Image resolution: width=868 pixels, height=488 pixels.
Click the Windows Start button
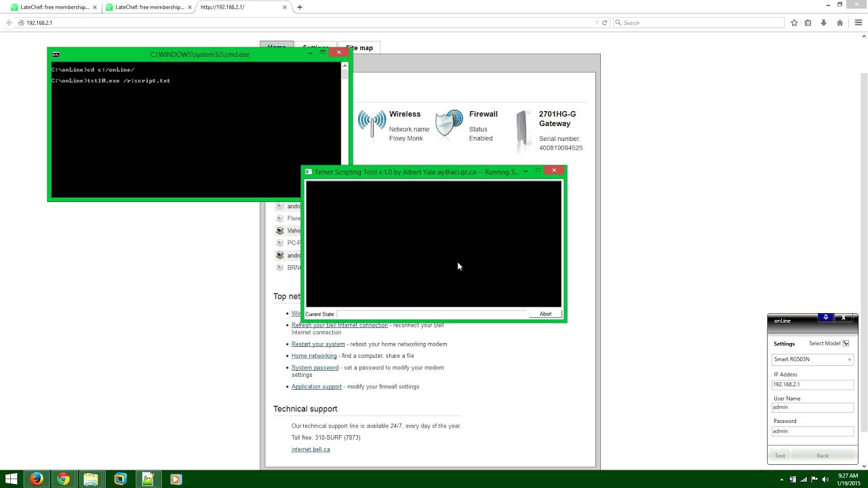point(11,479)
